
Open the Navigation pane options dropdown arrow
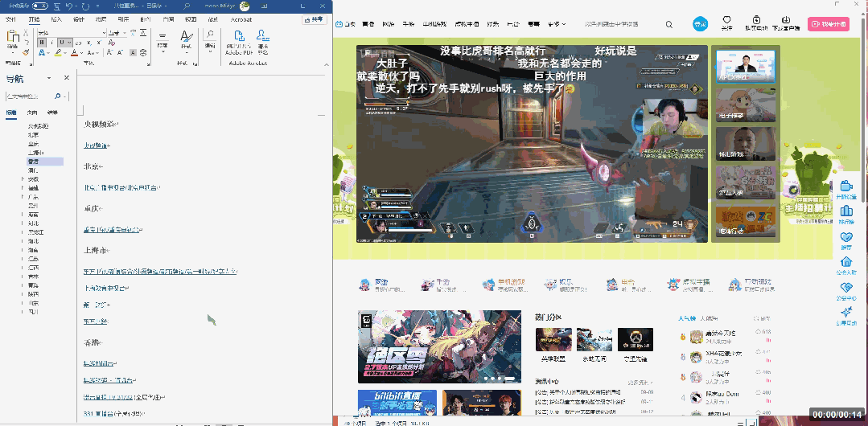pos(49,78)
